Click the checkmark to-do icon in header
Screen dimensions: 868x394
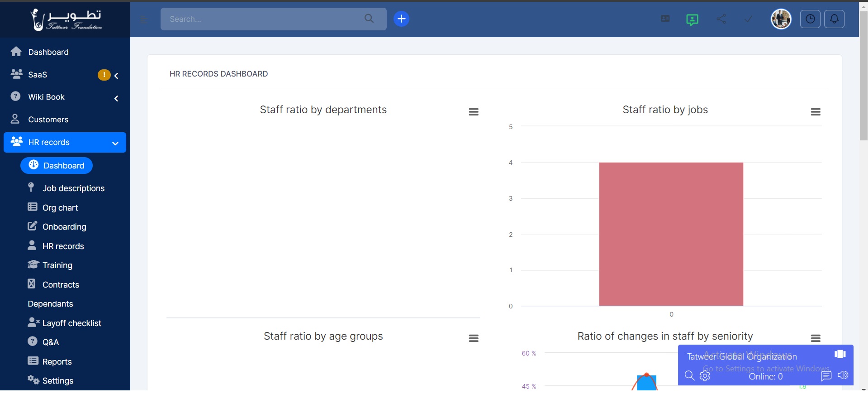pyautogui.click(x=749, y=19)
